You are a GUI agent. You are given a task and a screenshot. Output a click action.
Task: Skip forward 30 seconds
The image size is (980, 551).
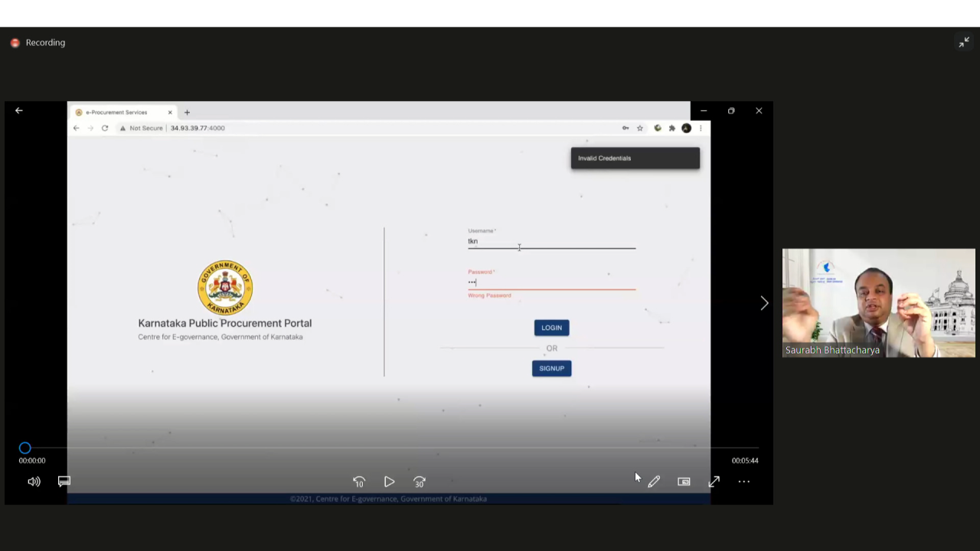pyautogui.click(x=420, y=481)
